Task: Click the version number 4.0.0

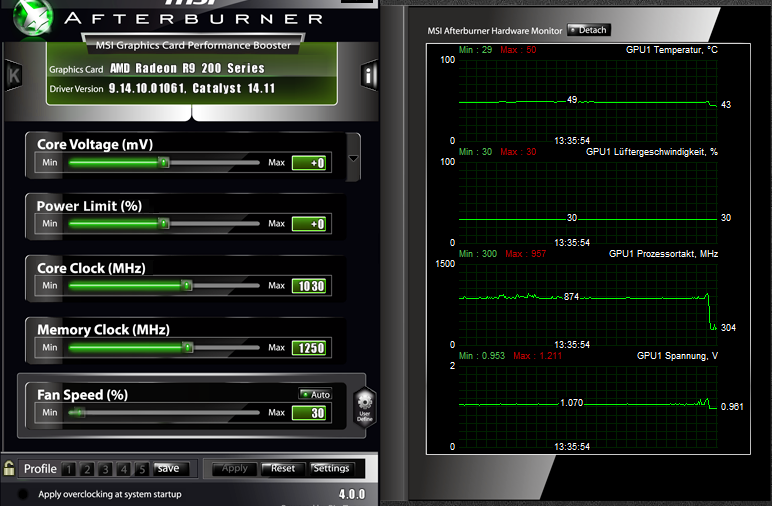Action: click(352, 494)
